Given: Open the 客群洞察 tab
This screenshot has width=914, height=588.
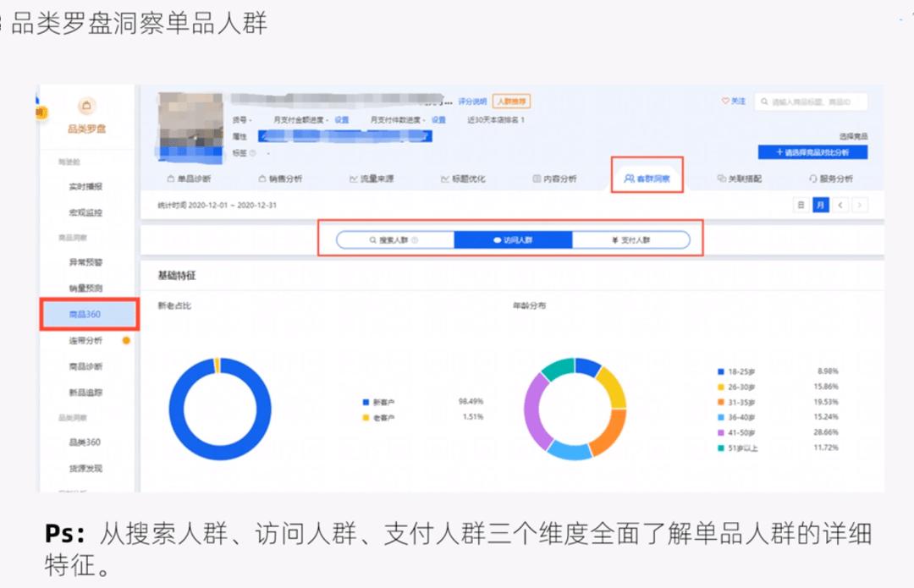Looking at the screenshot, I should 647,179.
